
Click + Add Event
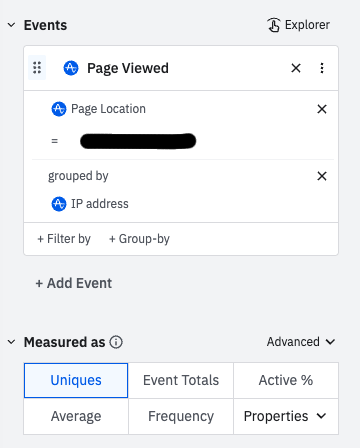[x=74, y=283]
